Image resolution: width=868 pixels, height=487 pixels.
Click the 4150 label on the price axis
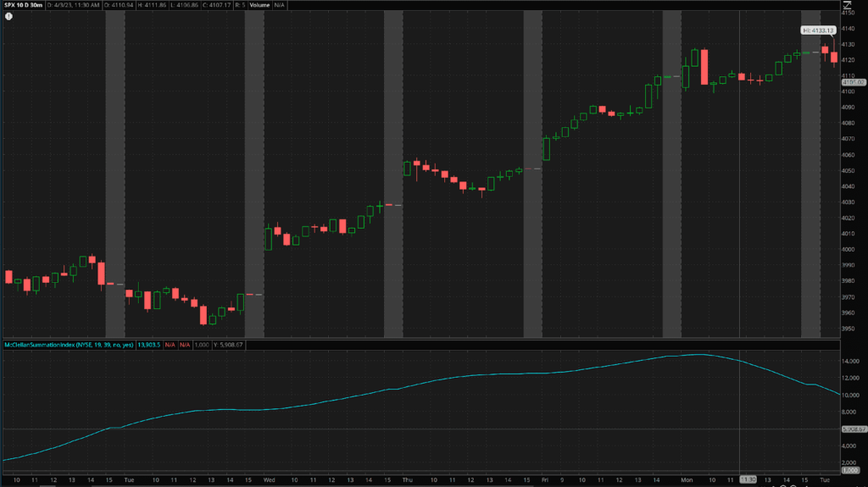click(848, 13)
